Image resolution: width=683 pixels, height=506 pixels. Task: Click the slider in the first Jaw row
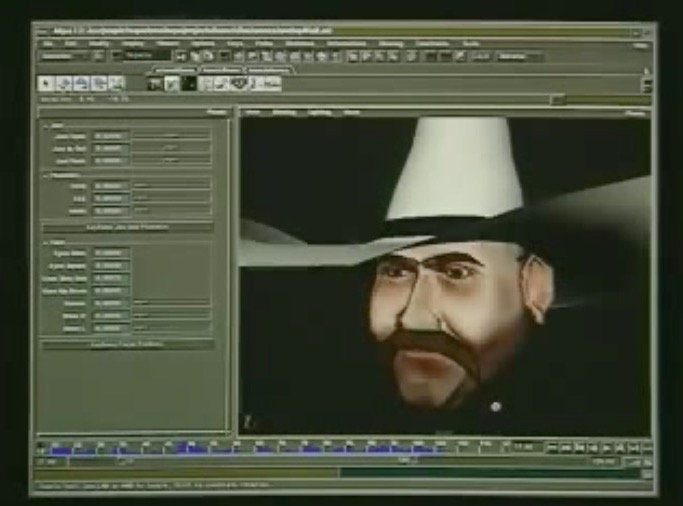tap(171, 134)
